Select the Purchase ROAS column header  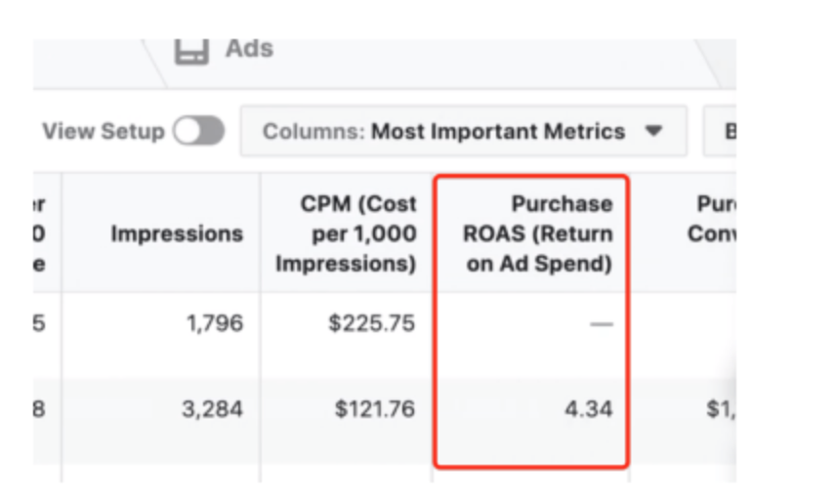click(x=539, y=234)
